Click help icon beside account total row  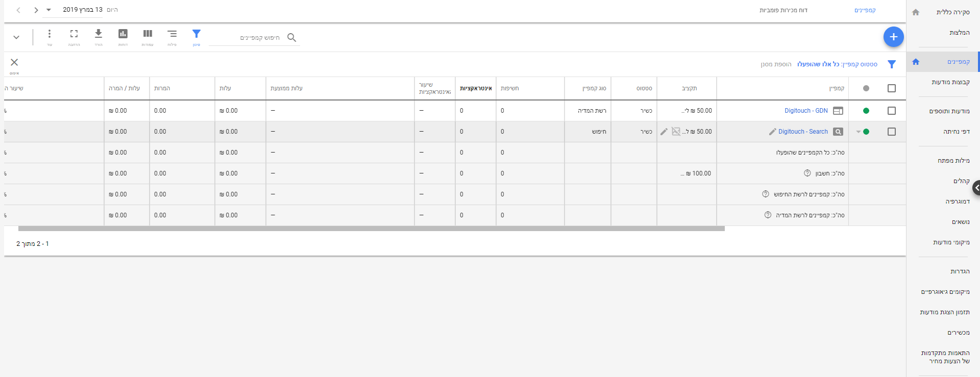click(807, 173)
